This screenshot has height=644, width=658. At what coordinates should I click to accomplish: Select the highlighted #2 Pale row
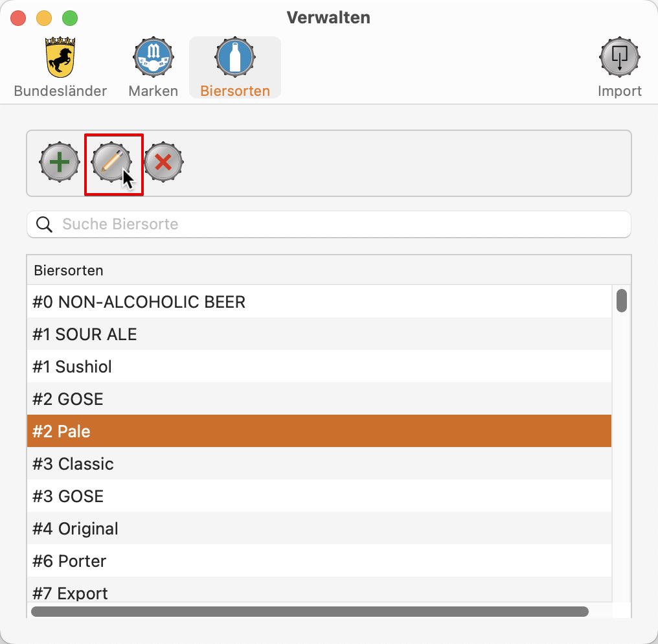click(x=319, y=431)
